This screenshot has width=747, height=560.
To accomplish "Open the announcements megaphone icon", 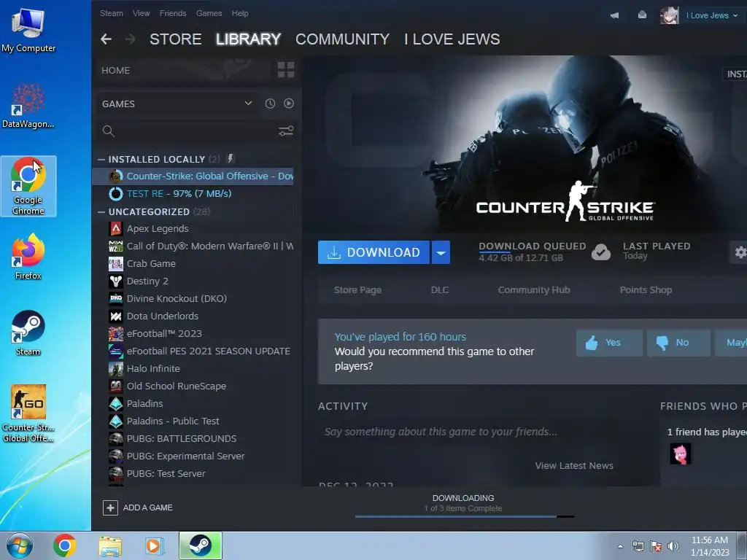I will (614, 15).
